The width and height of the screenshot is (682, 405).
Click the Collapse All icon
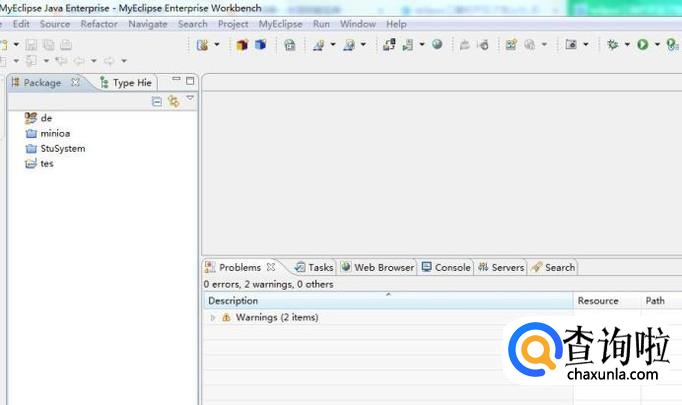(157, 102)
